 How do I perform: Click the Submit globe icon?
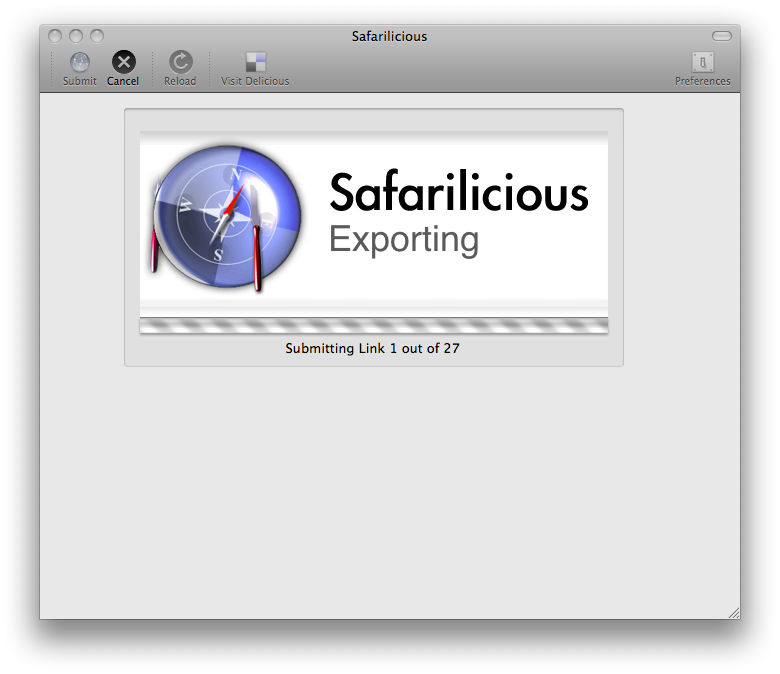[x=80, y=62]
